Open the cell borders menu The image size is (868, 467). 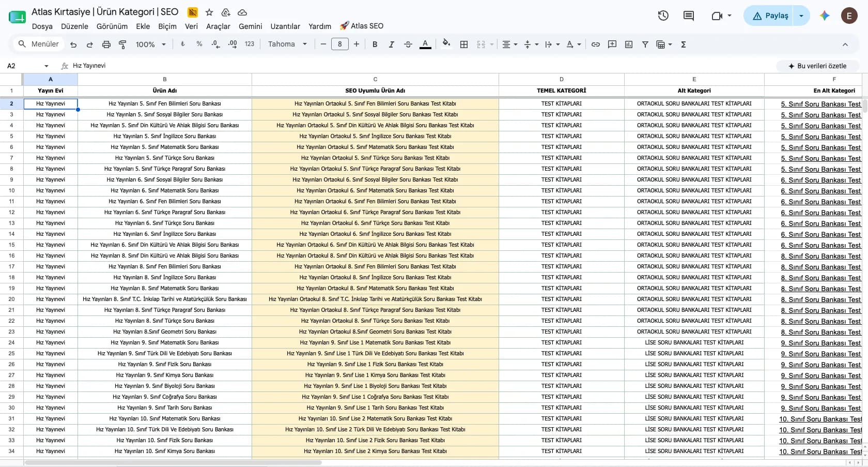(x=464, y=44)
